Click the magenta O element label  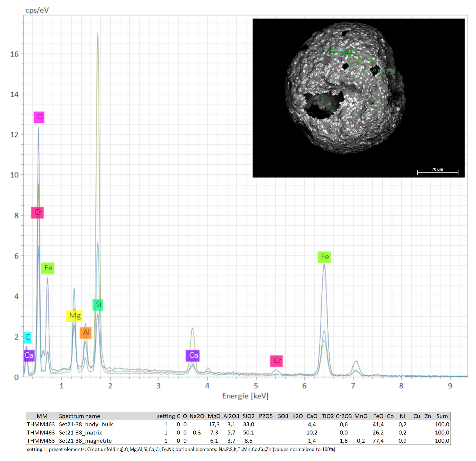pos(39,117)
